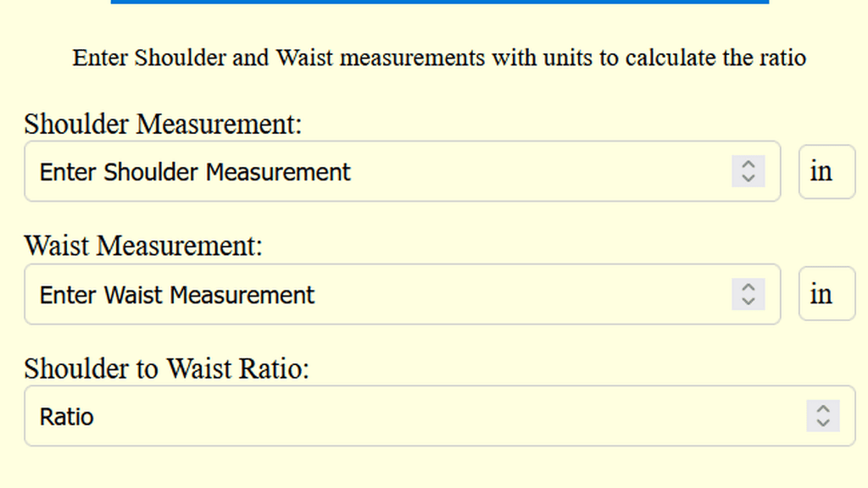
Task: Focus the Shoulder Measurement input field
Action: click(509, 171)
